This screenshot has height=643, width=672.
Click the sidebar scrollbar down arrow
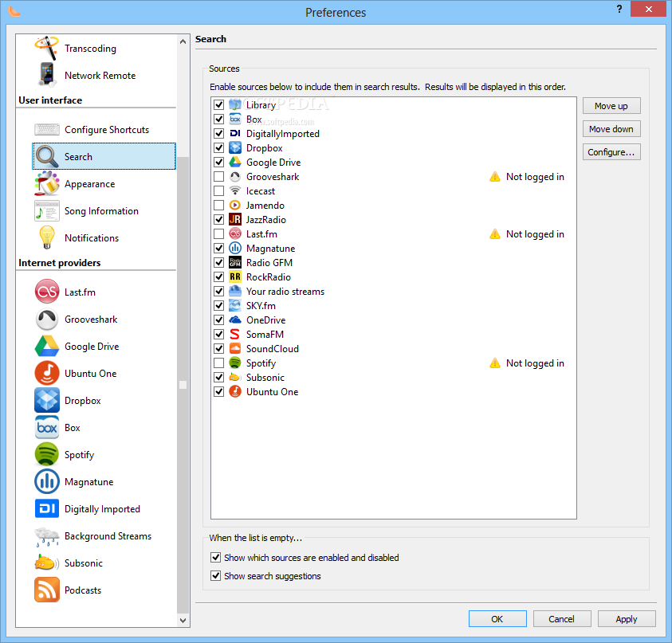tap(183, 620)
